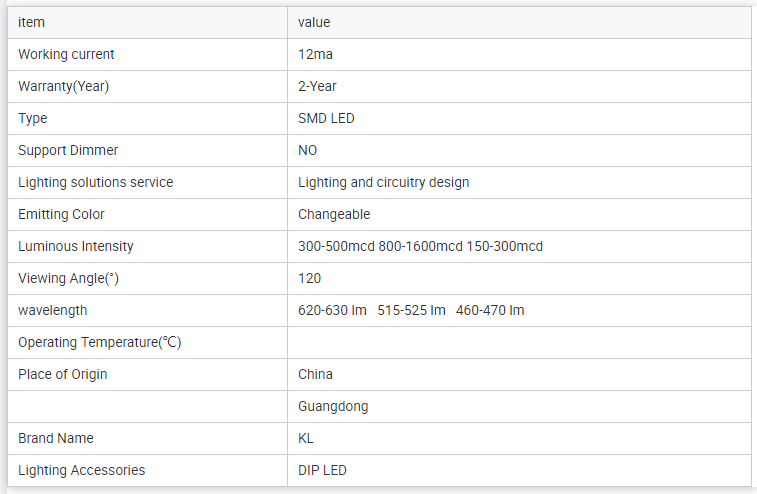The height and width of the screenshot is (494, 757).
Task: Click "Lighting and circuitry design" value
Action: 383,182
